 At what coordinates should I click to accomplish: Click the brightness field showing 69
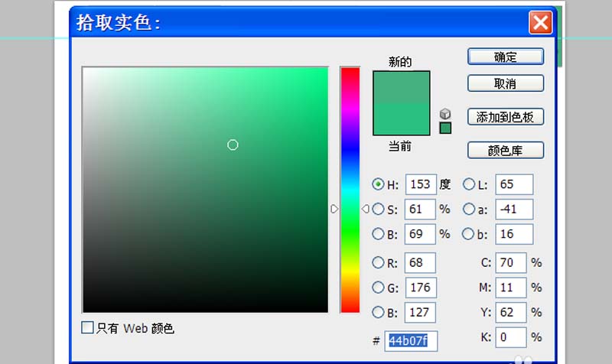(x=420, y=234)
